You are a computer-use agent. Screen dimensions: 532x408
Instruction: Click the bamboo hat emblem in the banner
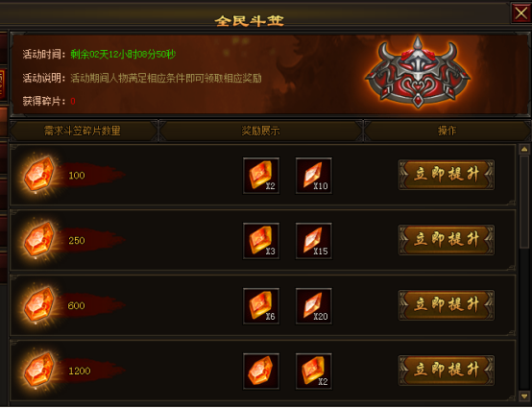pyautogui.click(x=418, y=72)
